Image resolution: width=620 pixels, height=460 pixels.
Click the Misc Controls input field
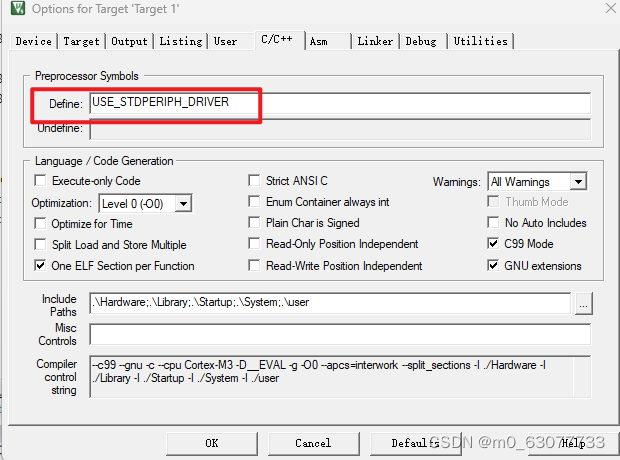pyautogui.click(x=340, y=334)
